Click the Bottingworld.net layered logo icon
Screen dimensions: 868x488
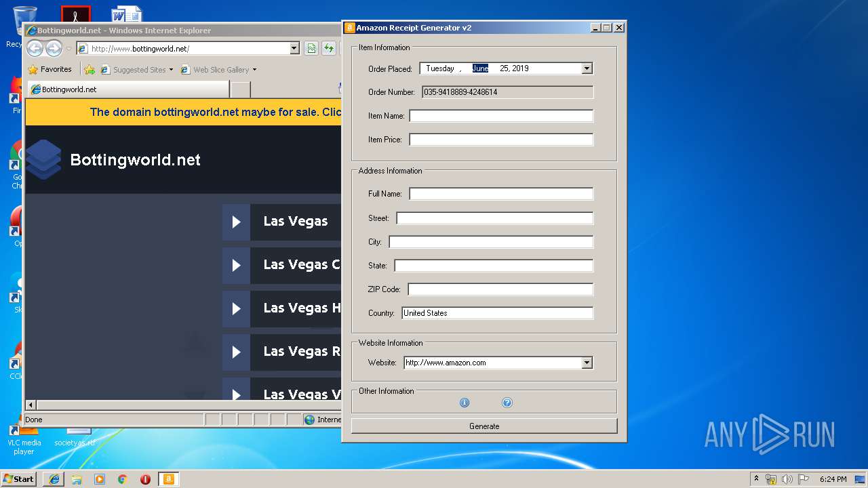click(44, 160)
